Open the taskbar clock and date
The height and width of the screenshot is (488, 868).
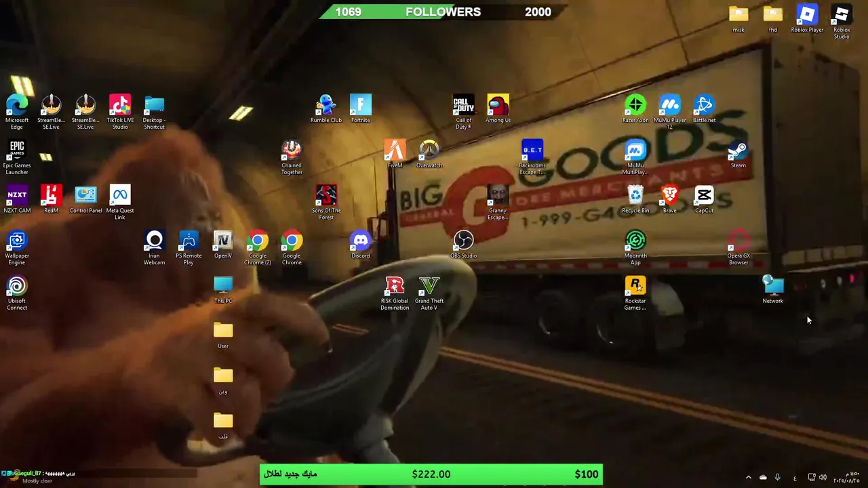click(x=846, y=478)
